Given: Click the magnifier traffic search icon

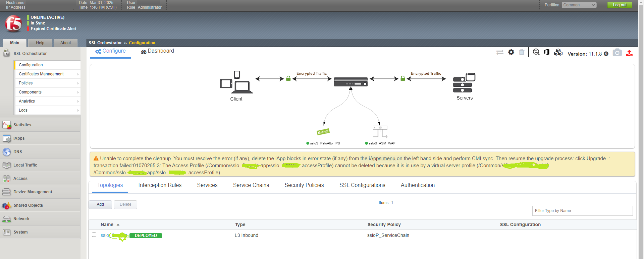Looking at the screenshot, I should click(x=536, y=52).
